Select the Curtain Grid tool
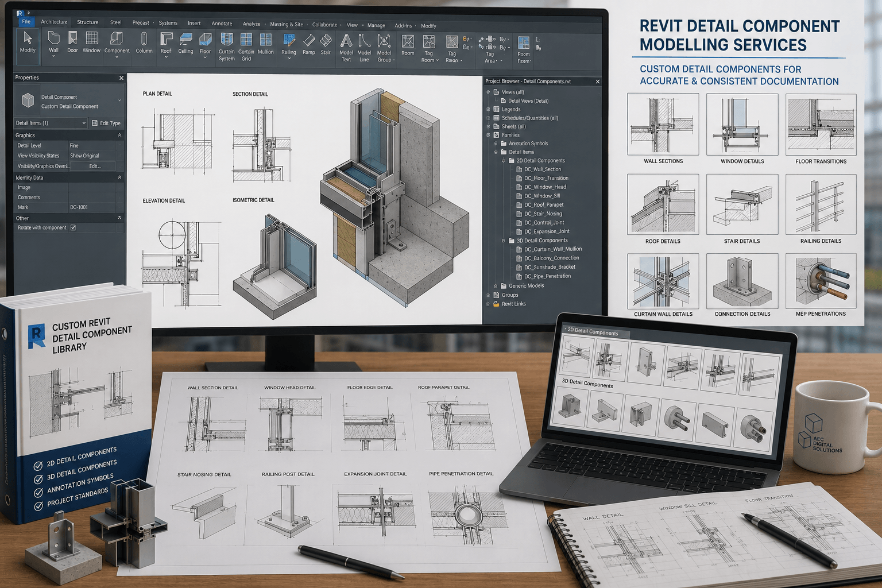This screenshot has height=588, width=882. click(246, 46)
